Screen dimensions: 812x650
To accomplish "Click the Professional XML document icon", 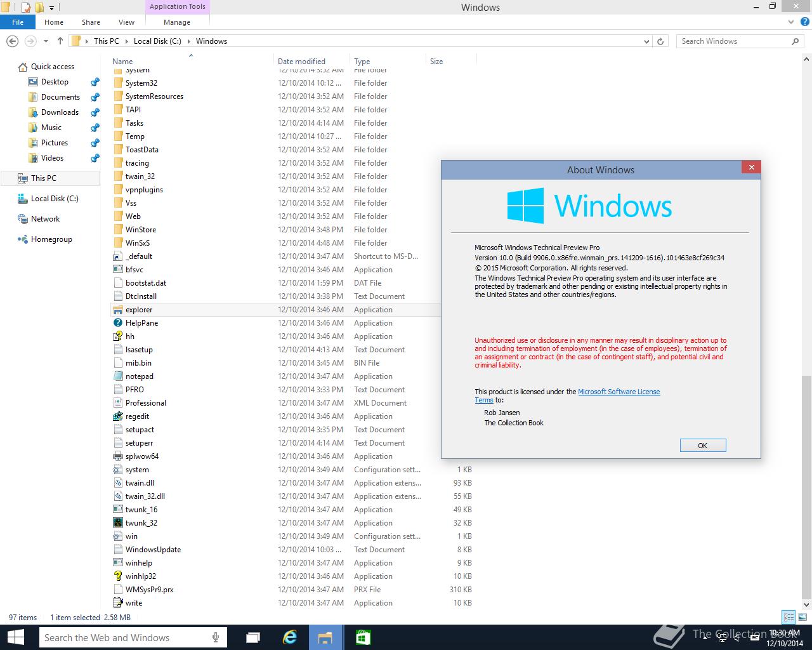I will pos(117,403).
